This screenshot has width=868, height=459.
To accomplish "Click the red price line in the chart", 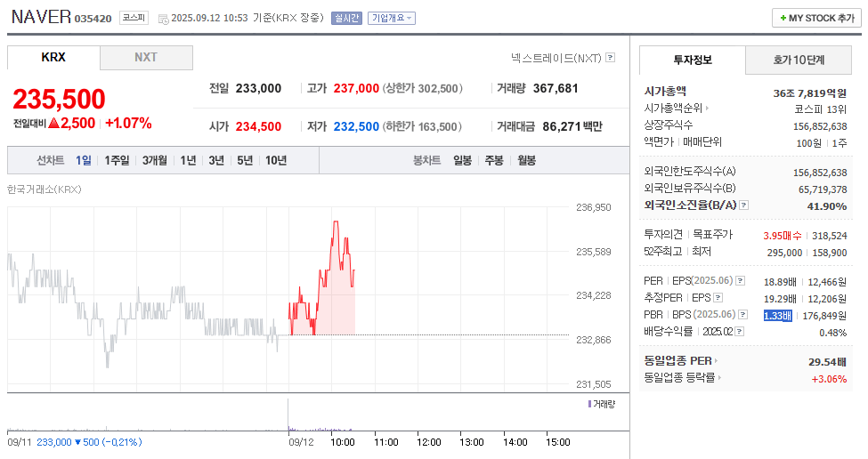I will 336,222.
